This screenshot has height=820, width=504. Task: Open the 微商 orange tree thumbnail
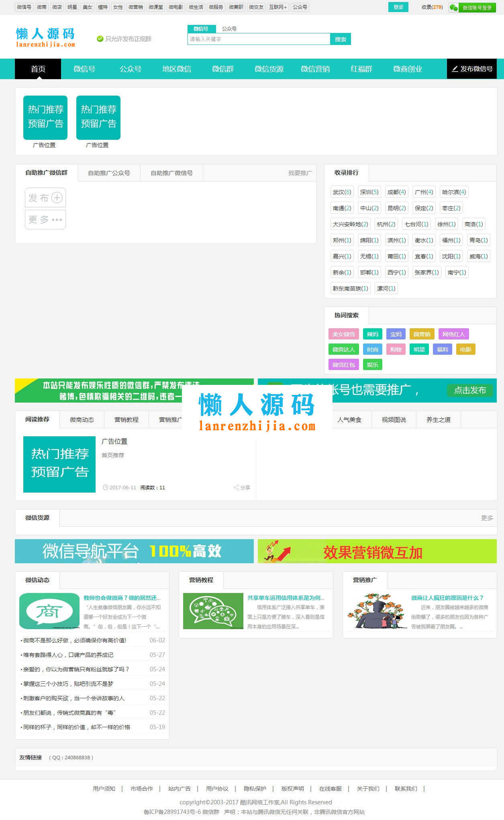pos(377,611)
